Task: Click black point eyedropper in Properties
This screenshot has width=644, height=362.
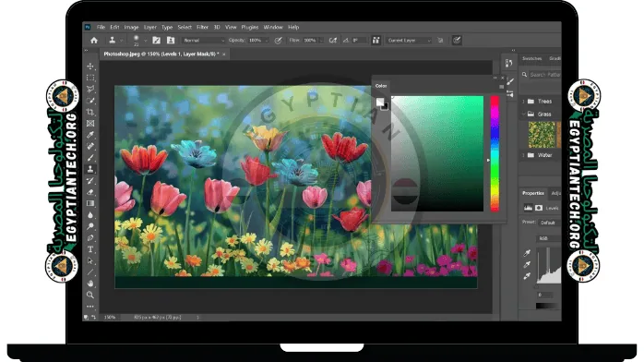Action: (527, 253)
